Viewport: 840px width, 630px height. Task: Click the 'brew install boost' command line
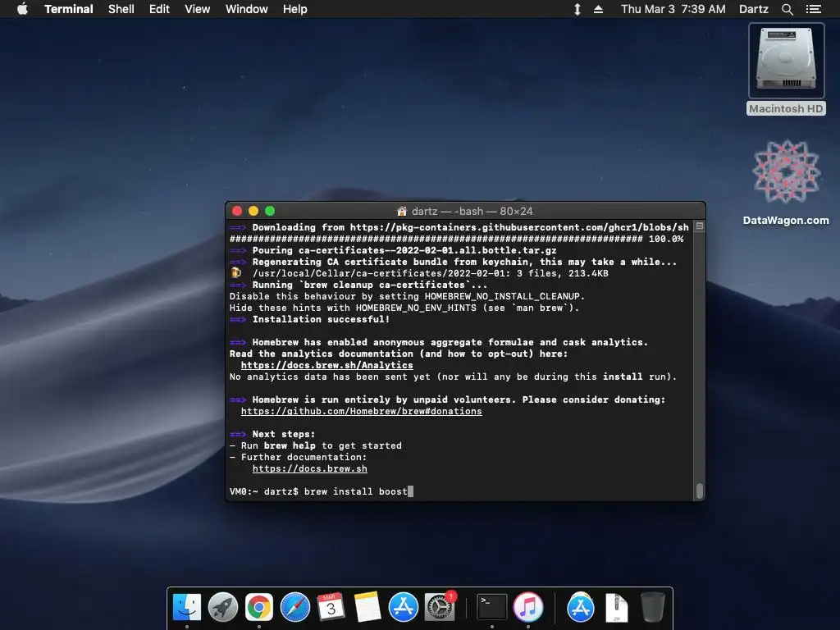pos(322,492)
